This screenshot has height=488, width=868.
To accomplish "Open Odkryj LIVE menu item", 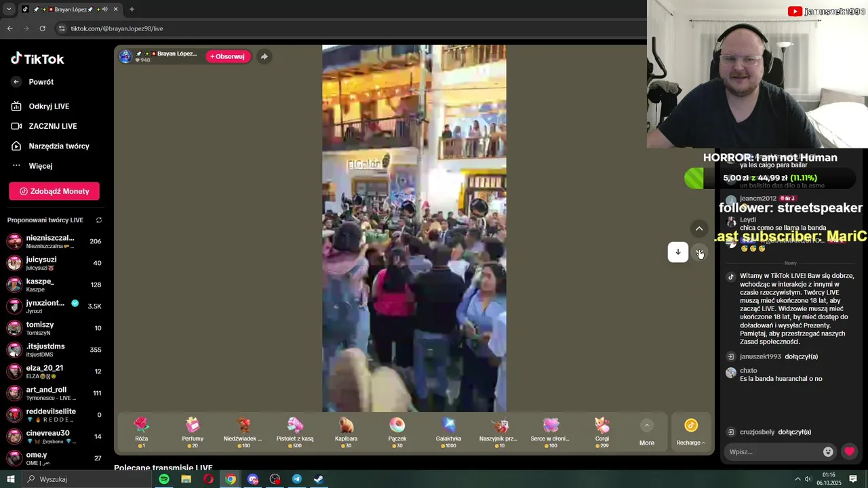I will (41, 106).
